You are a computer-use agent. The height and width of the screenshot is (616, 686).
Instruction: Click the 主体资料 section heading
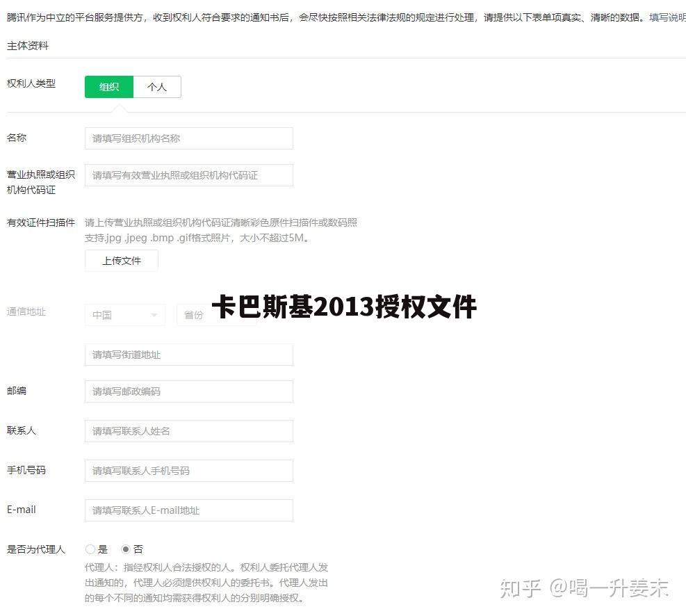pos(28,45)
